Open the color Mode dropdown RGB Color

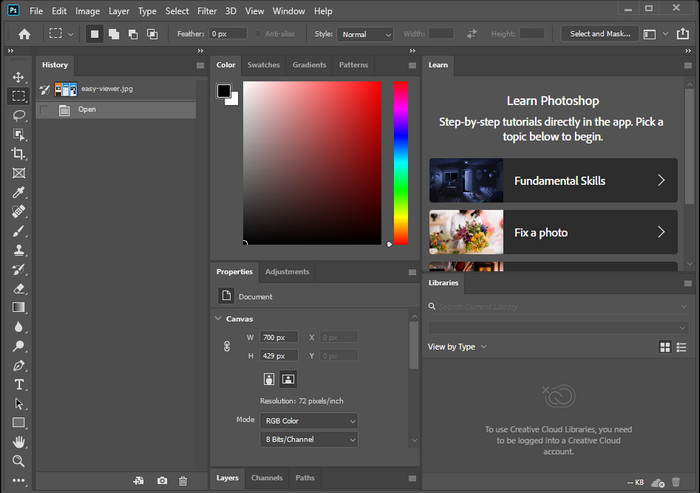308,421
